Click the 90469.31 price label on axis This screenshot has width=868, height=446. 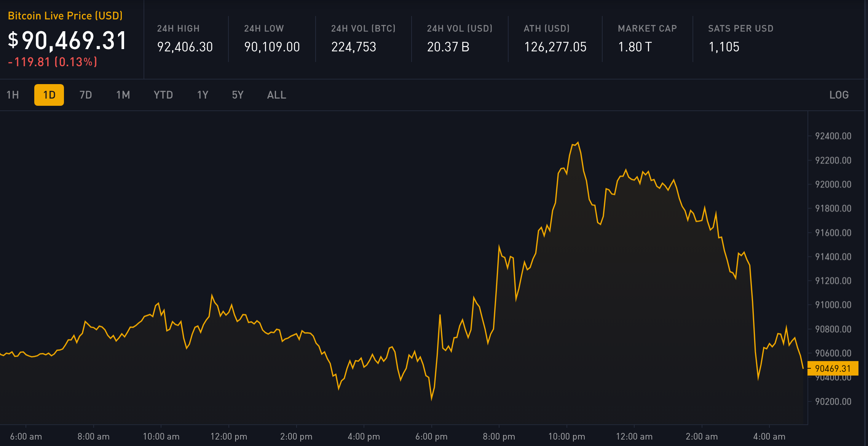833,368
